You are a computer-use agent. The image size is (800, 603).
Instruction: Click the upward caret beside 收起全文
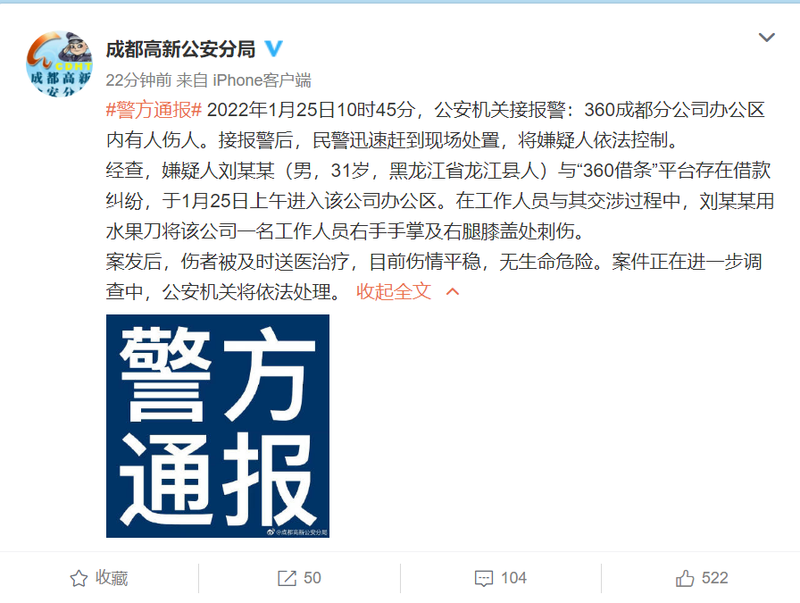(x=453, y=292)
